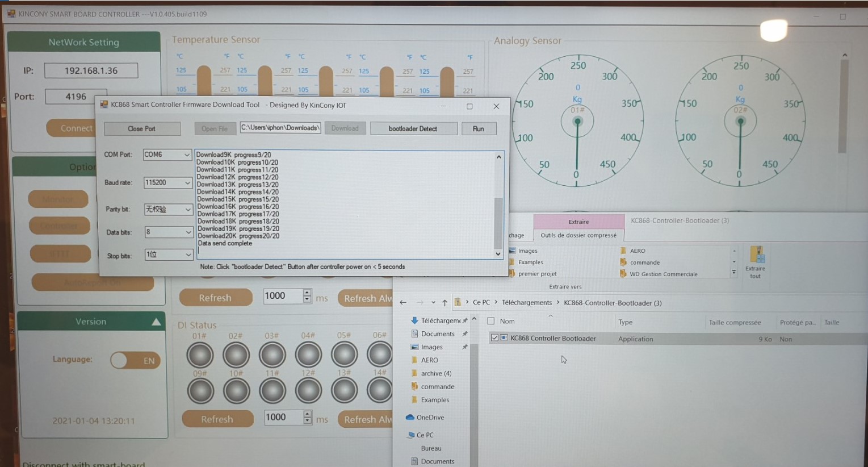The width and height of the screenshot is (868, 467).
Task: Tick the select-all checkbox beside Nom
Action: point(491,322)
